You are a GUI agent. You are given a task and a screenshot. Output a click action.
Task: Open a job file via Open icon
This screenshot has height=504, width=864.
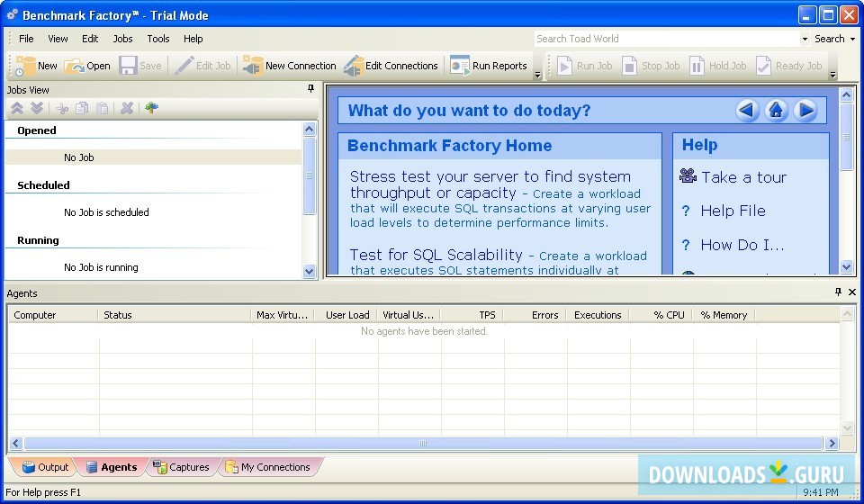[x=87, y=66]
